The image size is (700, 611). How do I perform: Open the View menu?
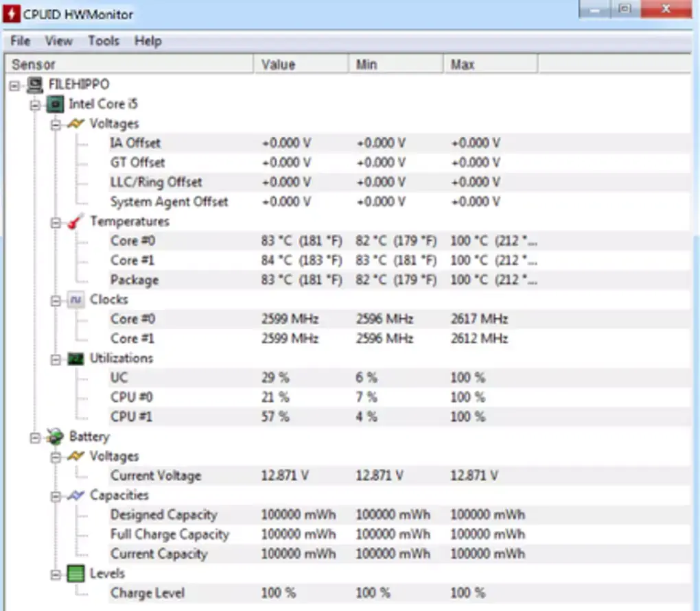58,41
